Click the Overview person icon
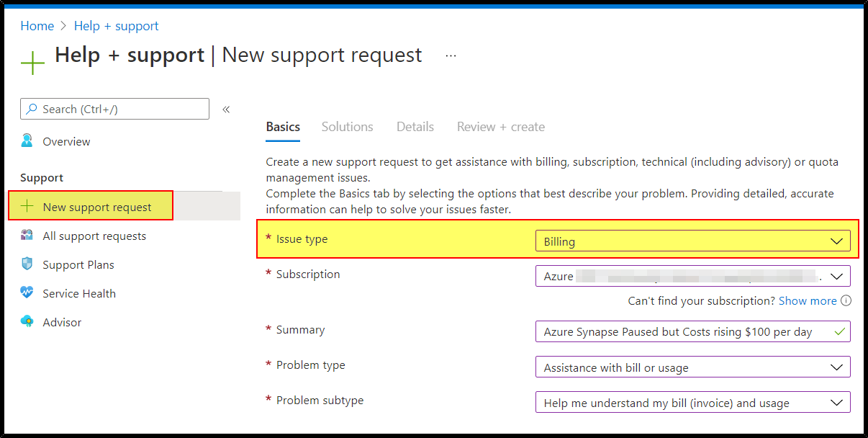Image resolution: width=868 pixels, height=438 pixels. tap(27, 140)
